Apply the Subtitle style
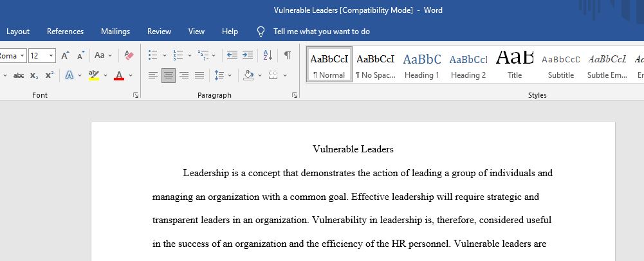 point(561,64)
